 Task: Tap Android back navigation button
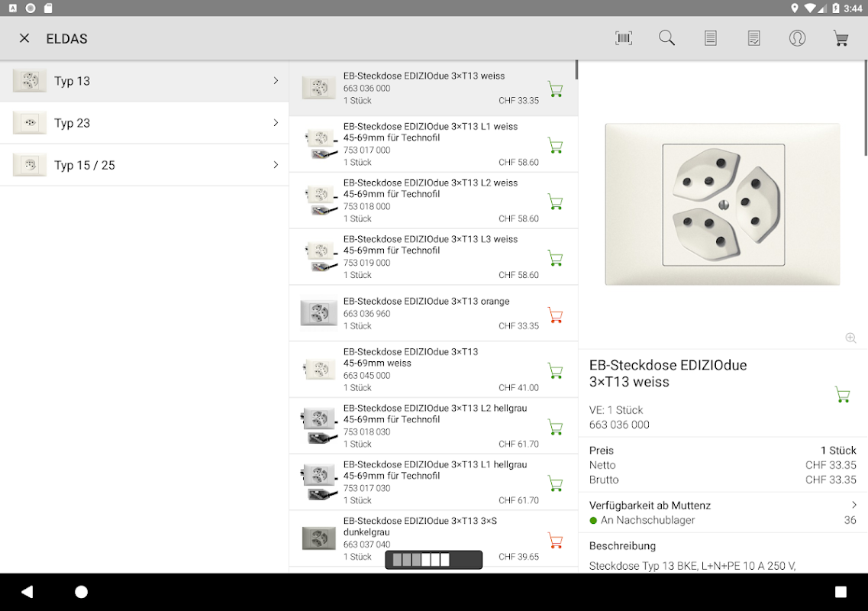pos(27,592)
